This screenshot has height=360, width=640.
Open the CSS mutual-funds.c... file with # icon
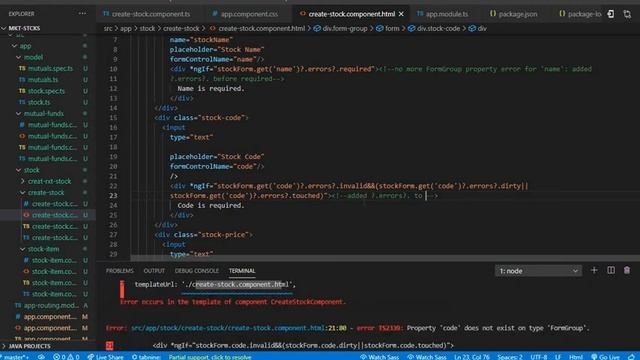coord(52,125)
